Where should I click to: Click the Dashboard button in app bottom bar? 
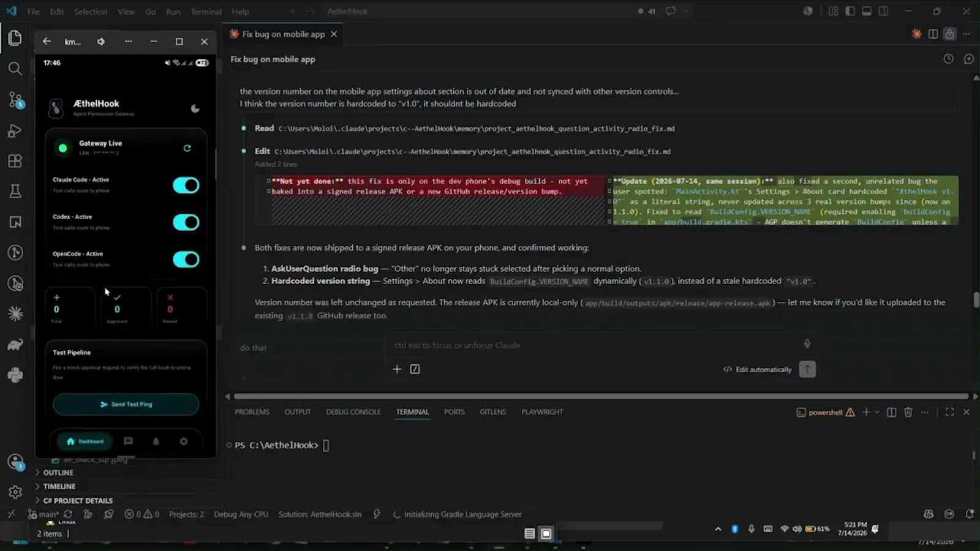(x=85, y=441)
